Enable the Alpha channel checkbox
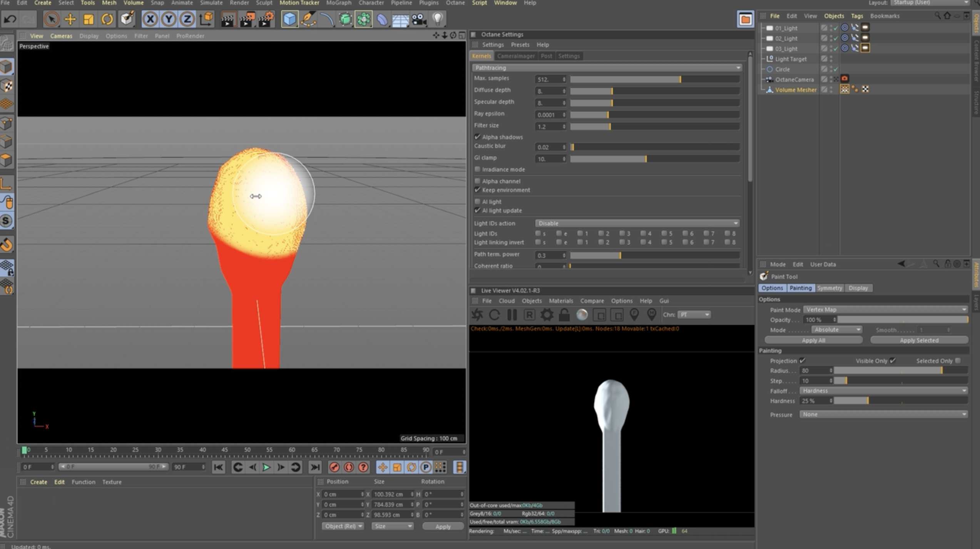 478,181
